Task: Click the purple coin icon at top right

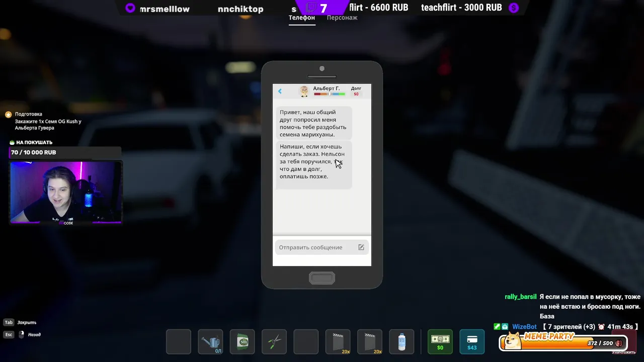Action: tap(513, 8)
